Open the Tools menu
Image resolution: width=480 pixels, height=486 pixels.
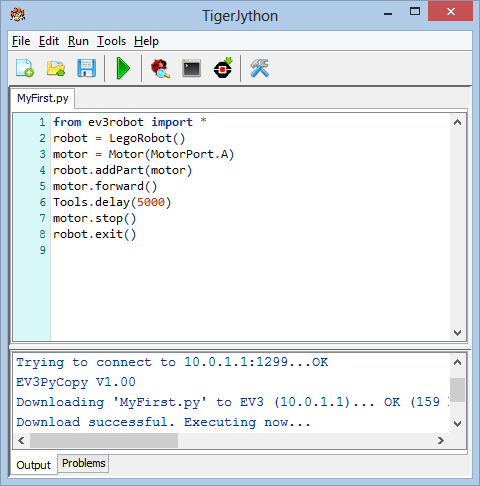(x=111, y=41)
